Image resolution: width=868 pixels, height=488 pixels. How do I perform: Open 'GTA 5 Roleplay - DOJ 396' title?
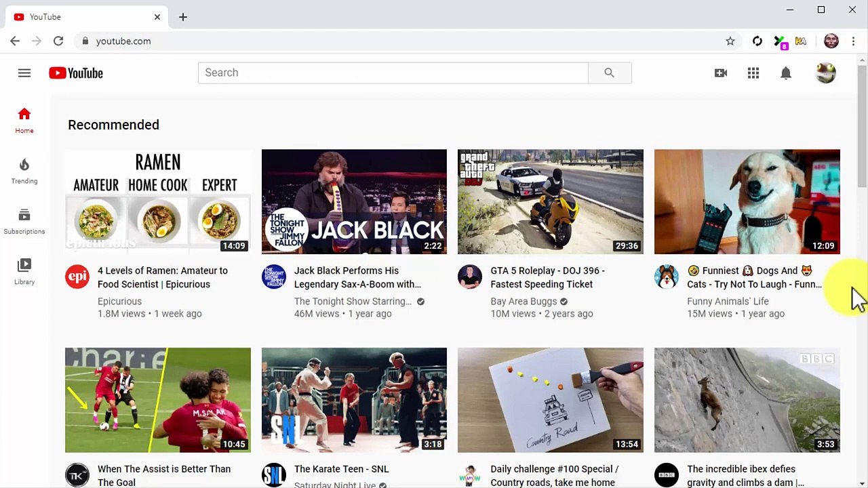click(548, 277)
